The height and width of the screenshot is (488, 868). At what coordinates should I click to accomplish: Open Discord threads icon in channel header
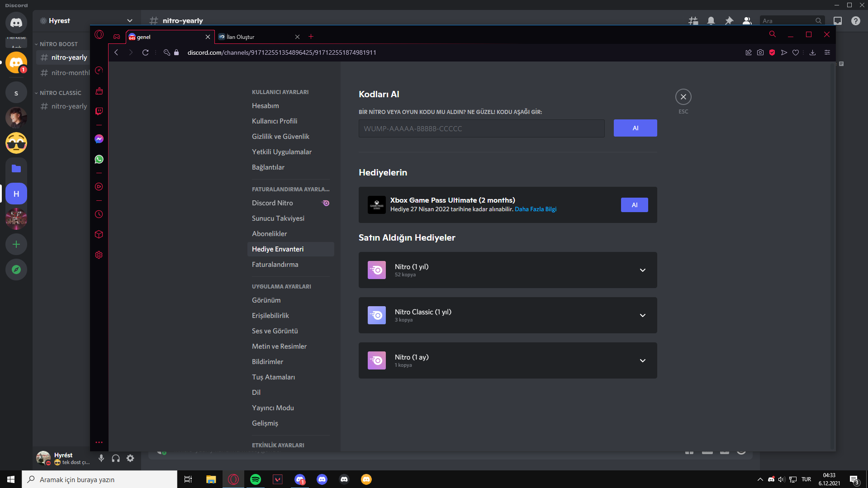pyautogui.click(x=693, y=21)
